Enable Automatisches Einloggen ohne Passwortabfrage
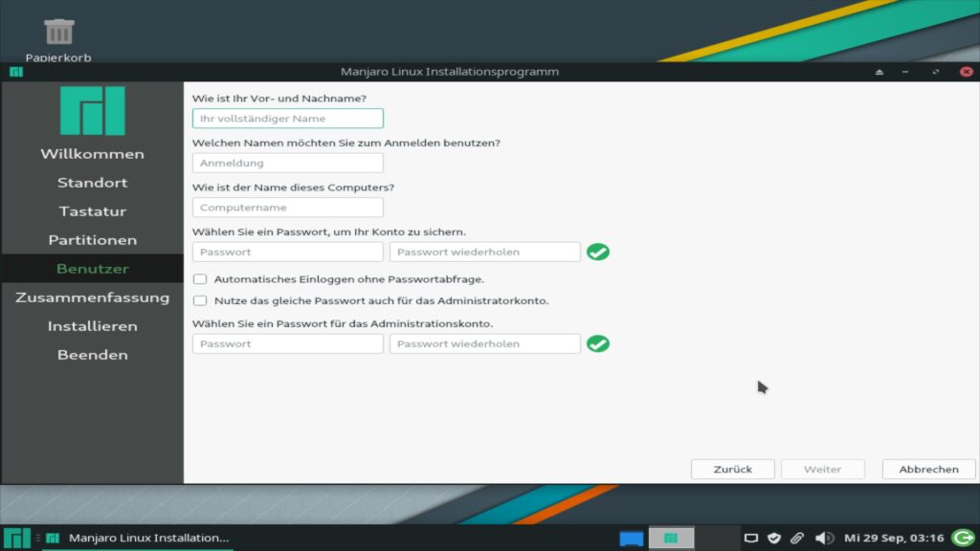Image resolution: width=980 pixels, height=551 pixels. pyautogui.click(x=200, y=279)
